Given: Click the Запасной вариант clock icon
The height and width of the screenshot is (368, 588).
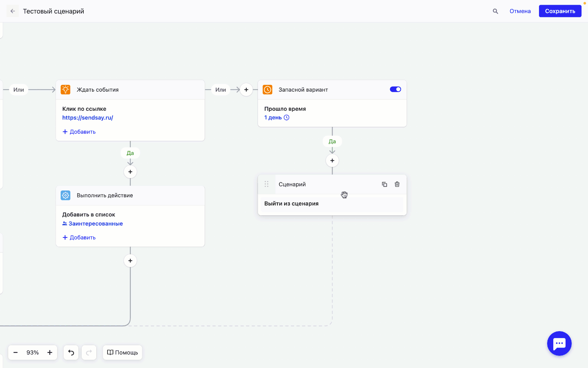Looking at the screenshot, I should (x=267, y=90).
